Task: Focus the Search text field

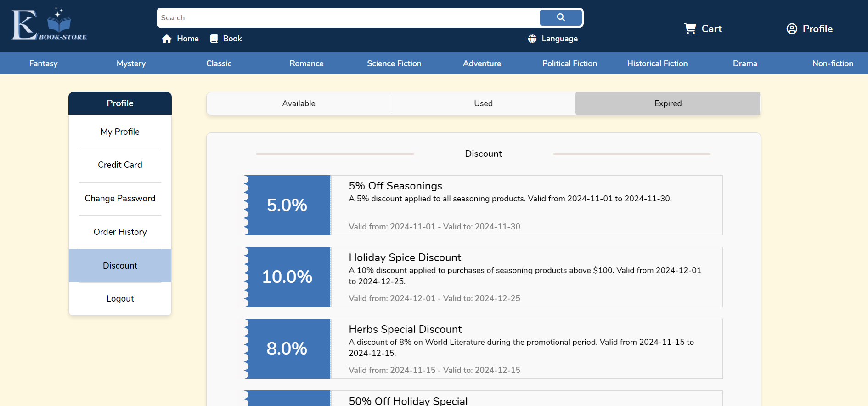Action: [x=348, y=18]
